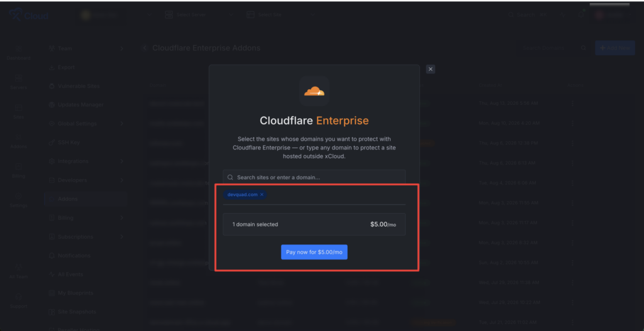The width and height of the screenshot is (644, 331).
Task: Open actions menu for Aug 13, 5:56 AM row
Action: click(572, 104)
